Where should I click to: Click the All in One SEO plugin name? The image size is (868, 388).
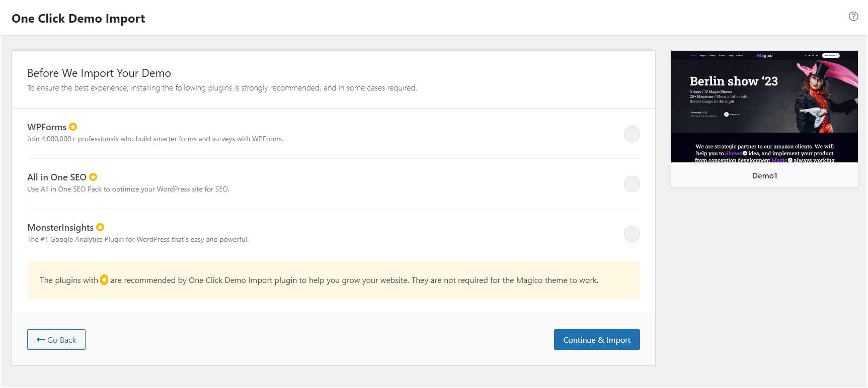(x=57, y=177)
